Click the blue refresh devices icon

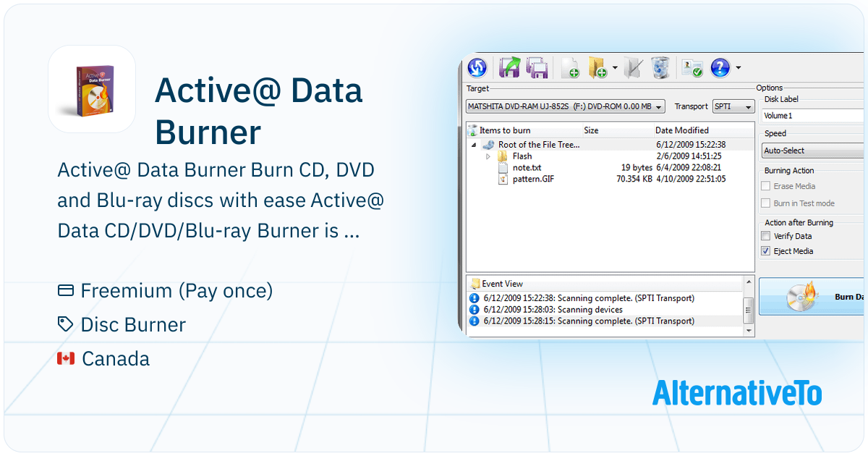477,68
